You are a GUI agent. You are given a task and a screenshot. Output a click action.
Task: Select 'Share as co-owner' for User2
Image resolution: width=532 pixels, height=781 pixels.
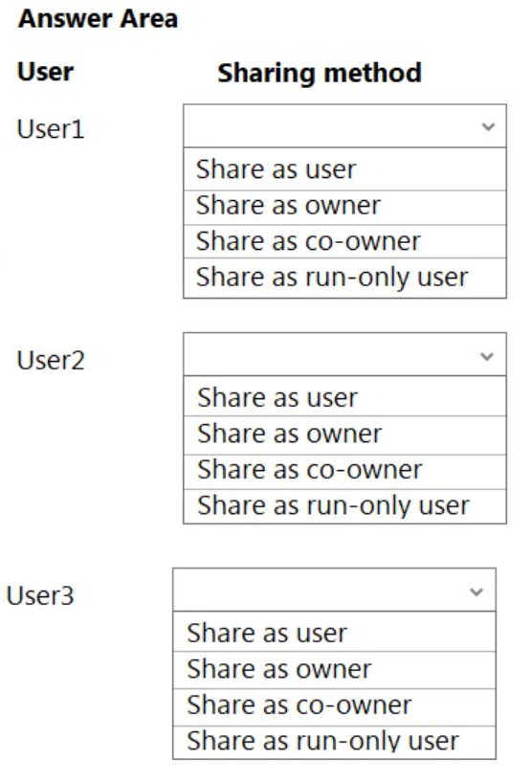(344, 472)
